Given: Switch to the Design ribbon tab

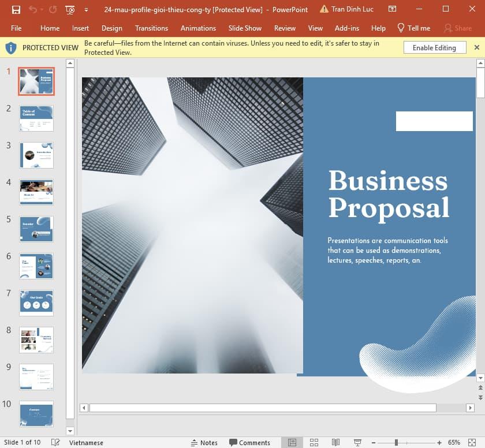Looking at the screenshot, I should 111,28.
